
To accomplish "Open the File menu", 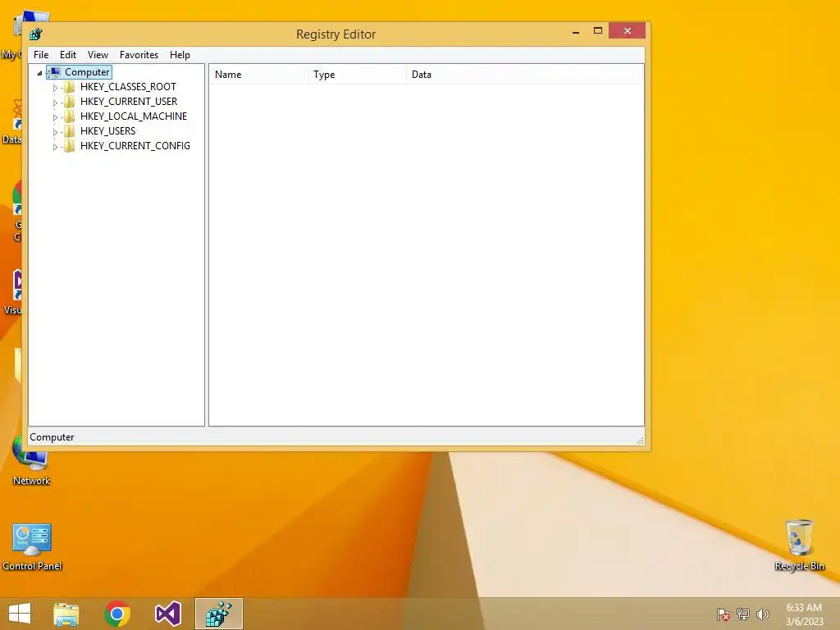I will [x=41, y=55].
